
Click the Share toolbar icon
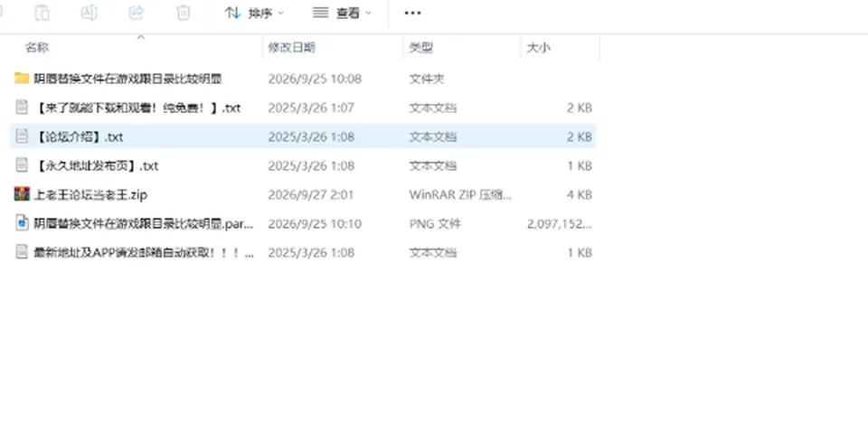click(137, 12)
